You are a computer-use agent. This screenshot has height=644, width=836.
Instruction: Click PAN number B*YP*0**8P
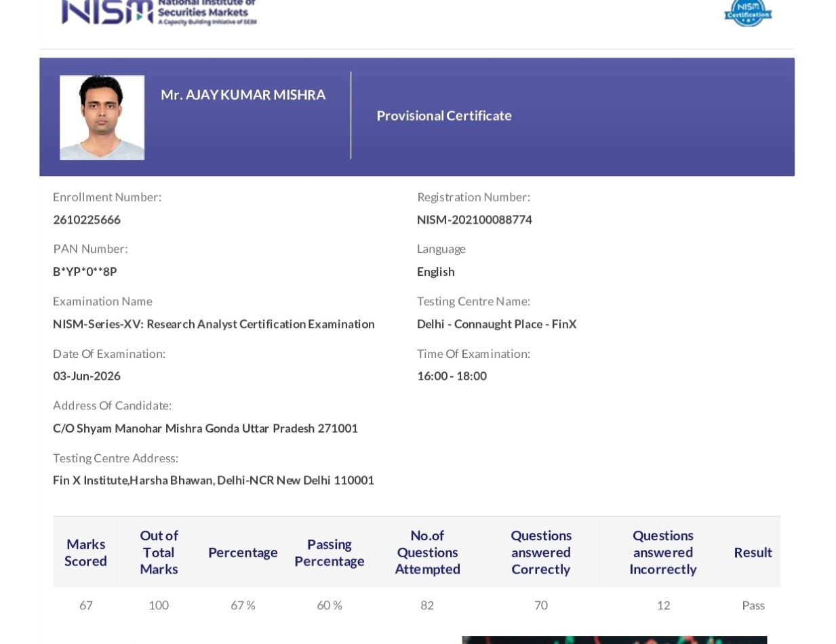click(85, 272)
